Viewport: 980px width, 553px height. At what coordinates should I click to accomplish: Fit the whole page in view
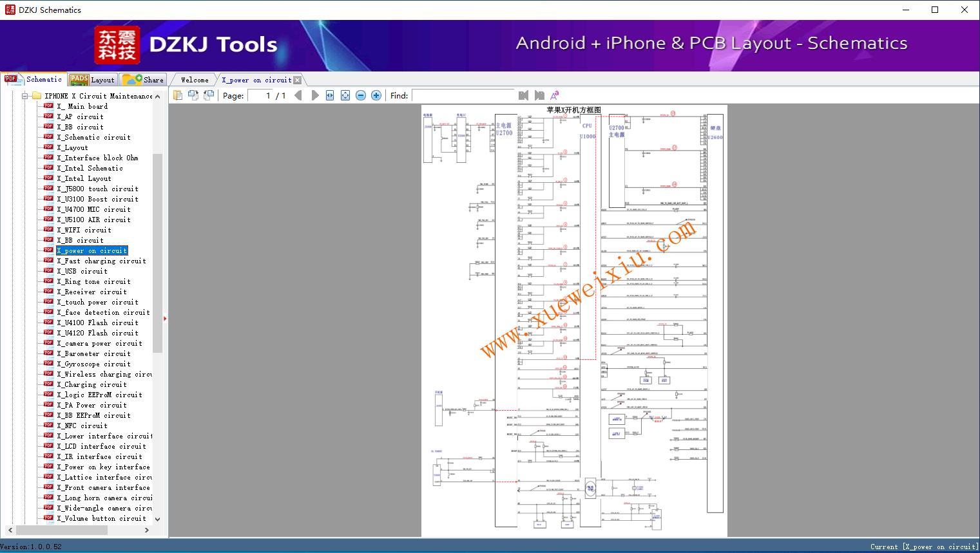pyautogui.click(x=345, y=95)
